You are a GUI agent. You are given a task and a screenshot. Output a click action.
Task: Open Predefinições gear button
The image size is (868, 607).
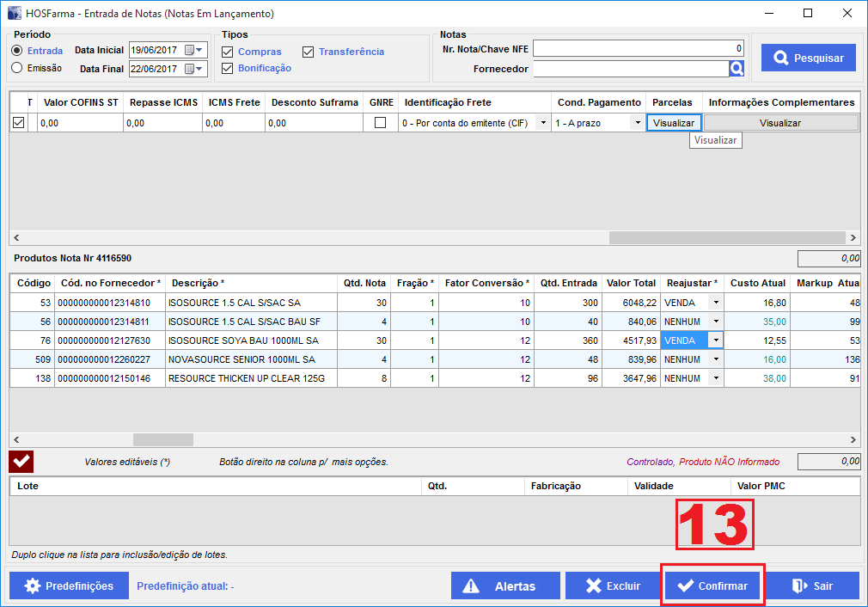coord(70,586)
